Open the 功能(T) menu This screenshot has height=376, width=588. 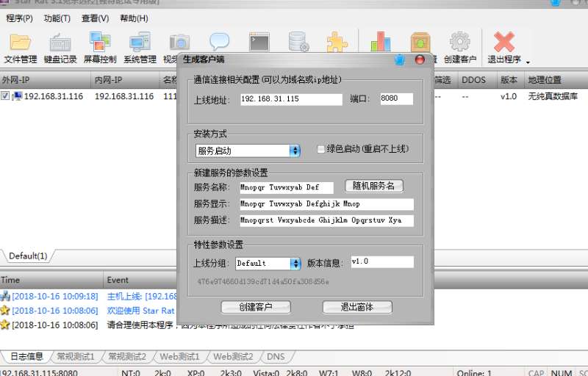(x=57, y=18)
